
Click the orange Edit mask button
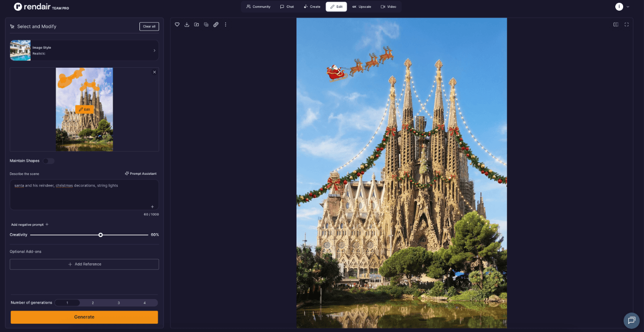pyautogui.click(x=84, y=109)
